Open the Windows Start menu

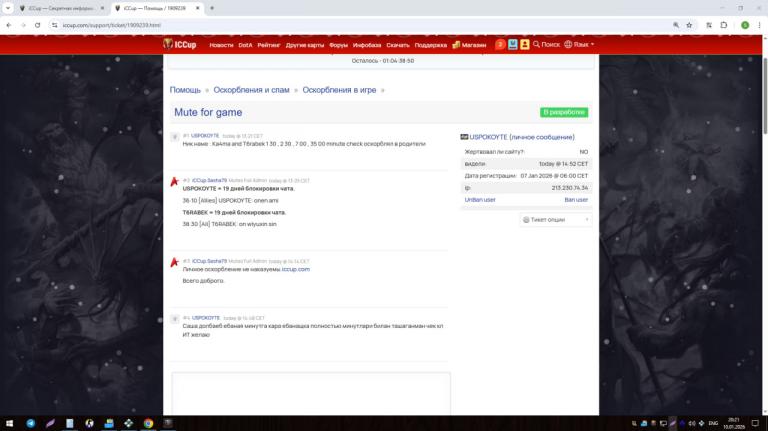pos(9,423)
